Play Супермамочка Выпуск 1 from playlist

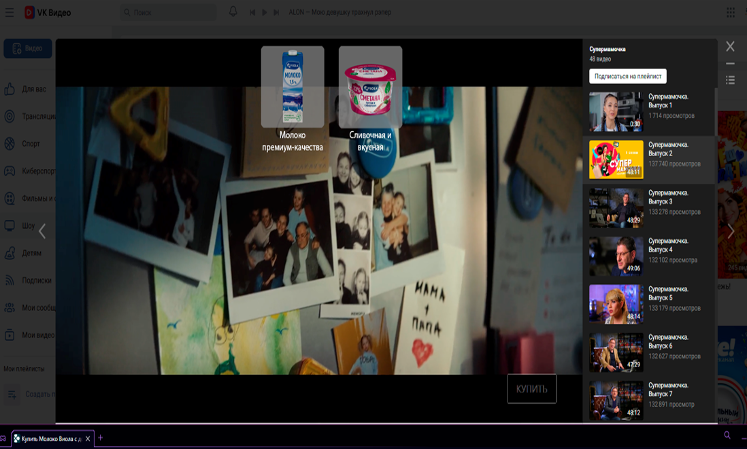(x=615, y=112)
